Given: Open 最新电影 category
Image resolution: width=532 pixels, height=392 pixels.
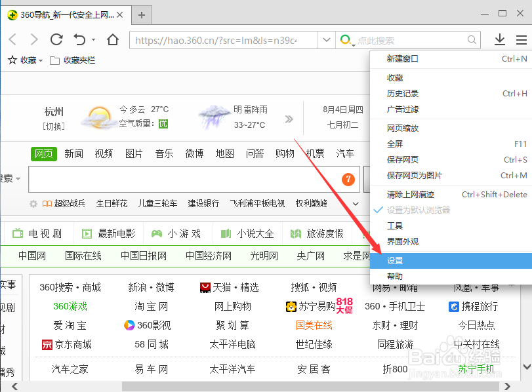Looking at the screenshot, I should click(108, 233).
